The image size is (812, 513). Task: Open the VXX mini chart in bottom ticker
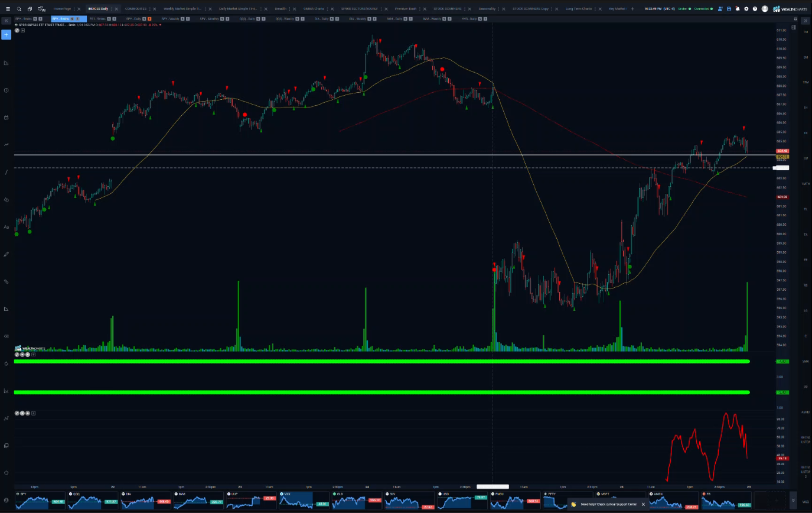click(x=304, y=501)
